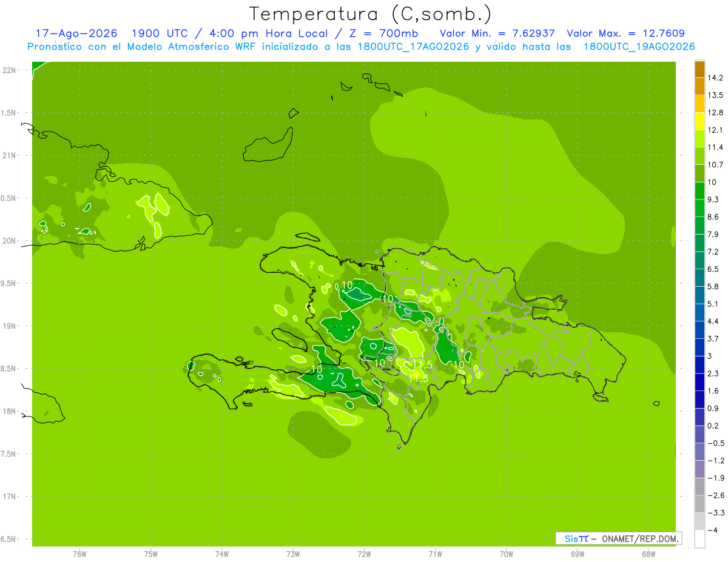728x562 pixels.
Task: Click the '-3.3' color scale value
Action: click(x=715, y=512)
